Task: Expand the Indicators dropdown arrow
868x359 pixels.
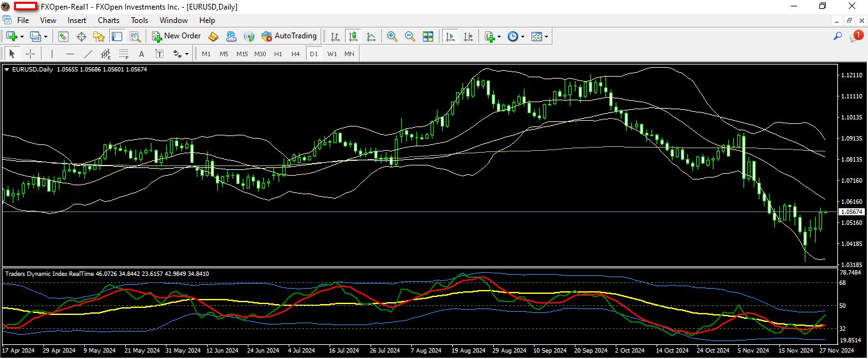Action: tap(499, 36)
